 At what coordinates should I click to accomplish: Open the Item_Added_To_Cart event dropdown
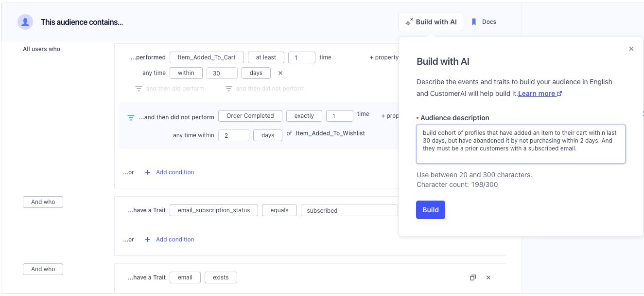coord(207,57)
